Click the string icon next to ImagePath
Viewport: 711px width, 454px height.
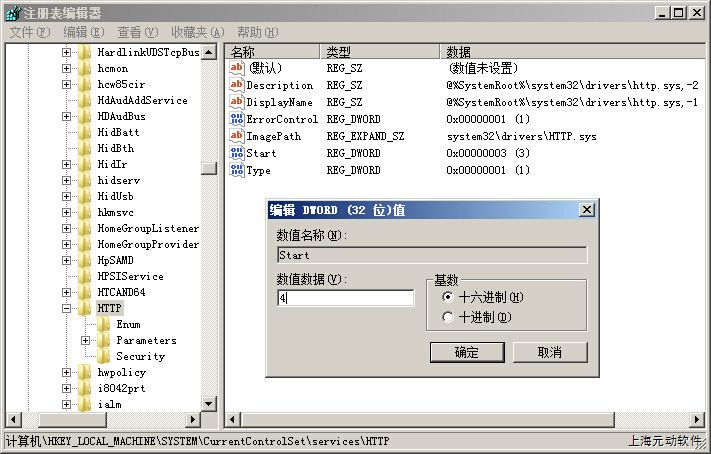(237, 136)
